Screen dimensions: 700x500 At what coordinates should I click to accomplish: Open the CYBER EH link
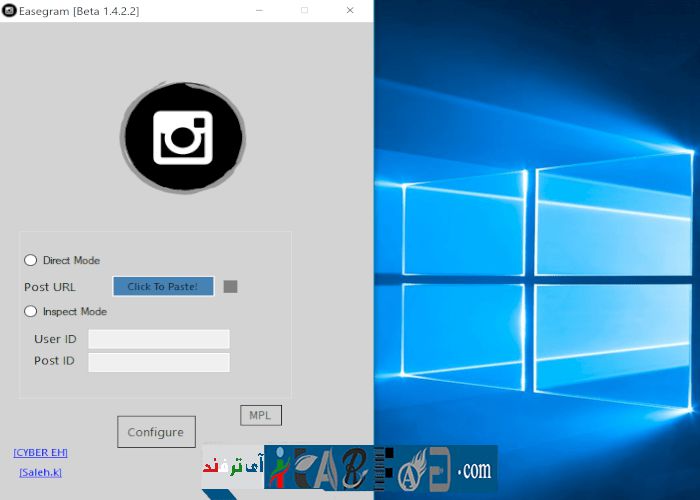click(x=40, y=452)
